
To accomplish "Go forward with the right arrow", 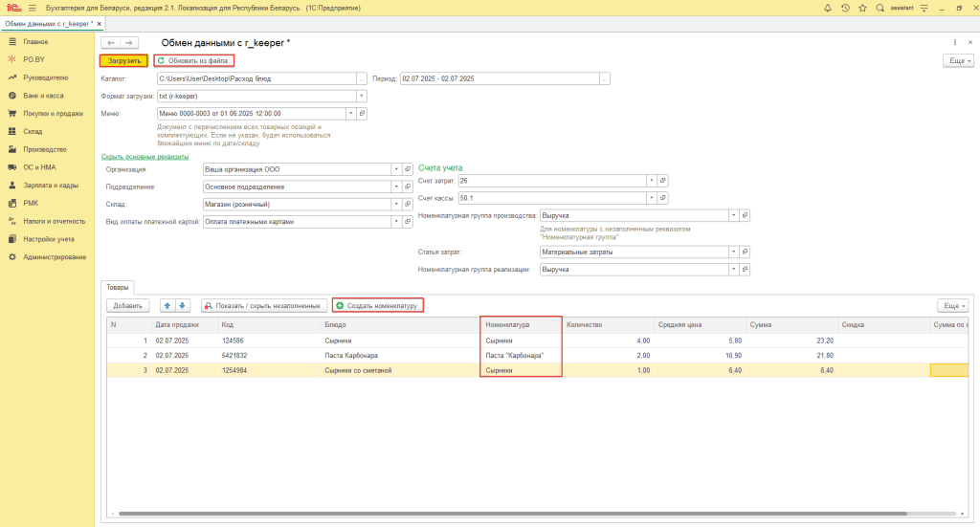I will point(129,43).
